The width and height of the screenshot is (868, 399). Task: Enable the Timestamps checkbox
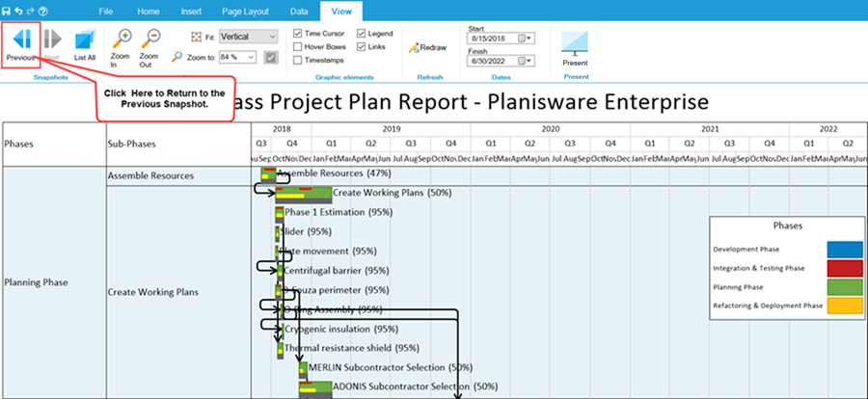click(298, 61)
